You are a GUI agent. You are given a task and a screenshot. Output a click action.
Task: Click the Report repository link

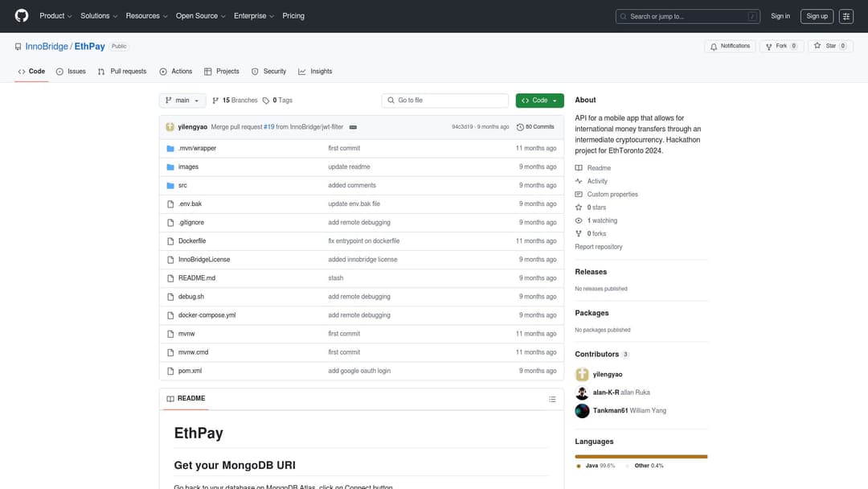point(599,247)
